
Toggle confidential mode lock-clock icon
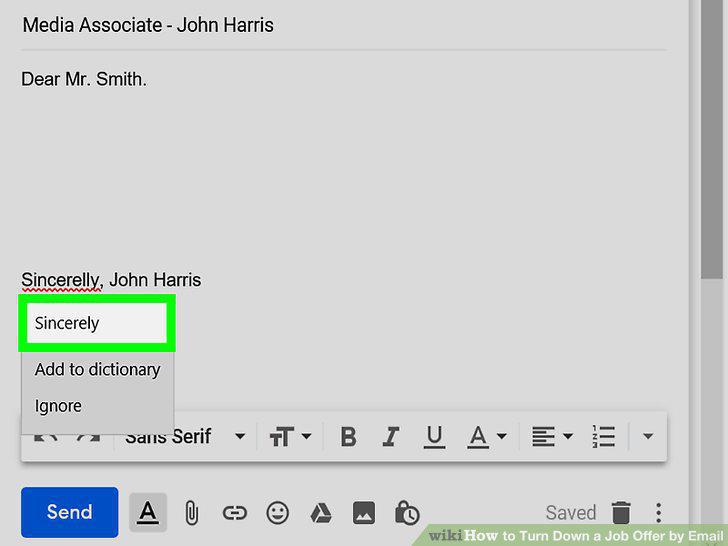[x=407, y=513]
